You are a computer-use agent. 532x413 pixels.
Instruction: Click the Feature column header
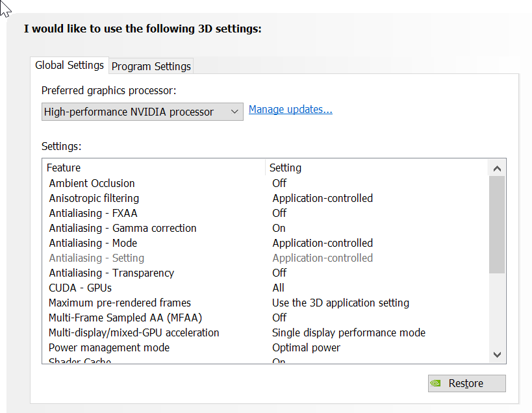click(x=154, y=168)
